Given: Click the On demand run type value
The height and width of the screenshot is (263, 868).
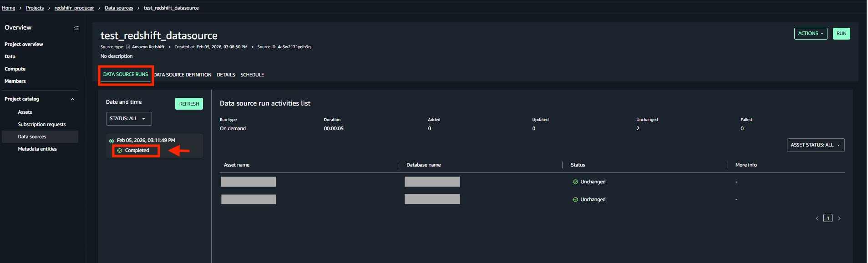Looking at the screenshot, I should (233, 128).
